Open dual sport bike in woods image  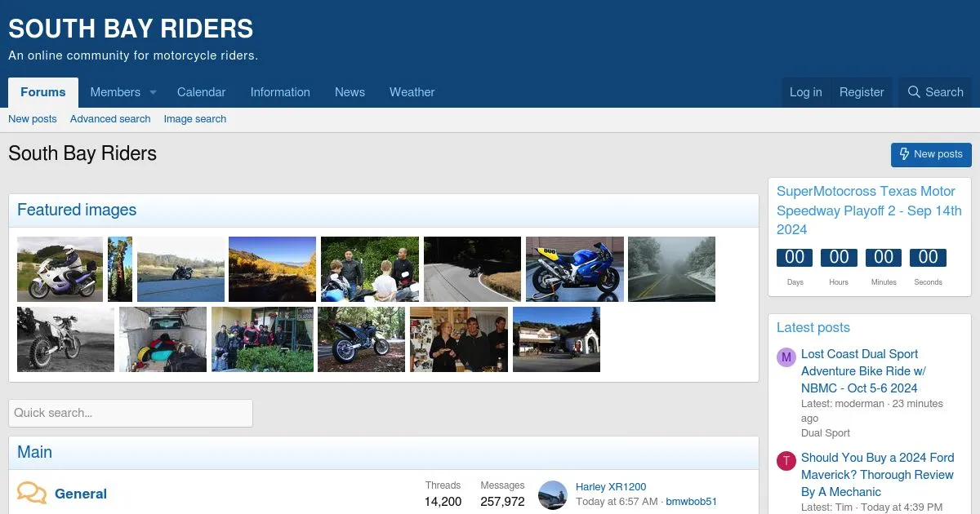click(x=361, y=339)
